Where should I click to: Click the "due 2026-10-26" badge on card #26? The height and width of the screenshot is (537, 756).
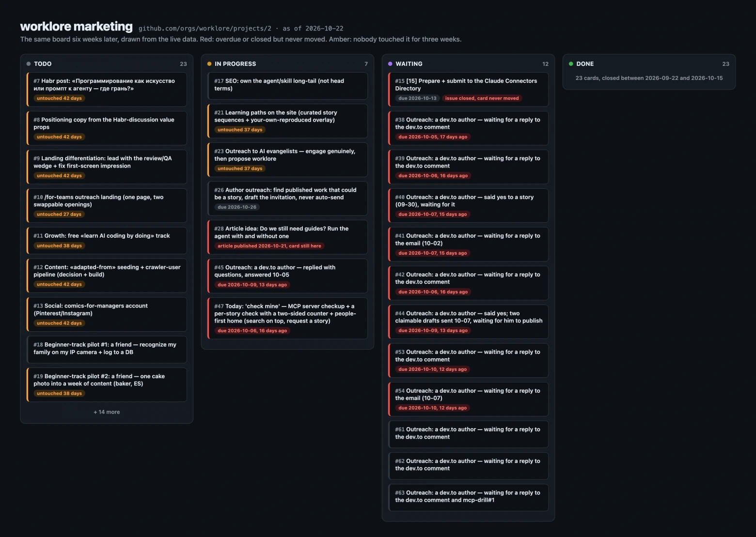tap(237, 207)
